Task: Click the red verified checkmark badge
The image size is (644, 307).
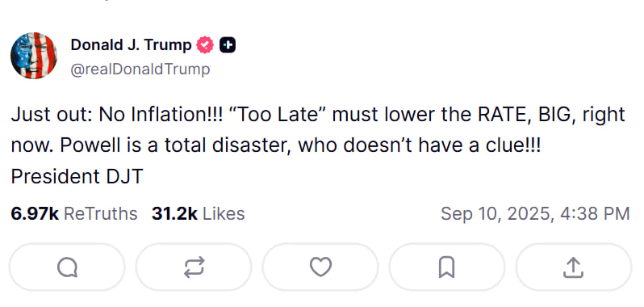Action: pyautogui.click(x=205, y=44)
